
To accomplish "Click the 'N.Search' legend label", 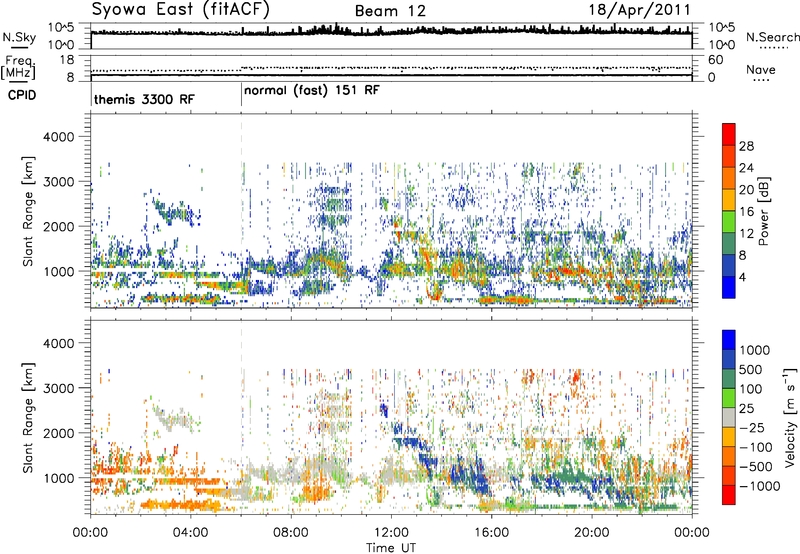I will point(772,37).
